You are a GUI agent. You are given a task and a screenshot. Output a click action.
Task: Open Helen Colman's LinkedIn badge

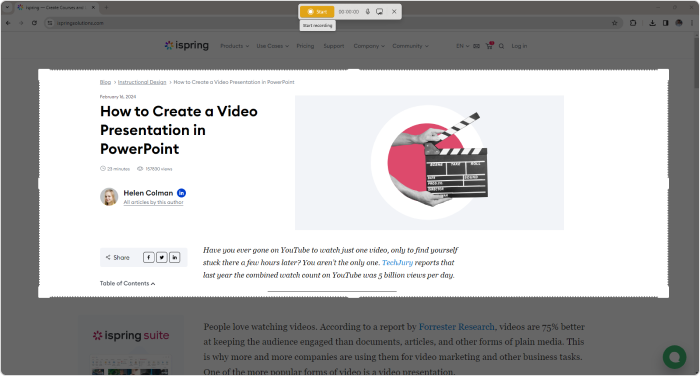(181, 193)
